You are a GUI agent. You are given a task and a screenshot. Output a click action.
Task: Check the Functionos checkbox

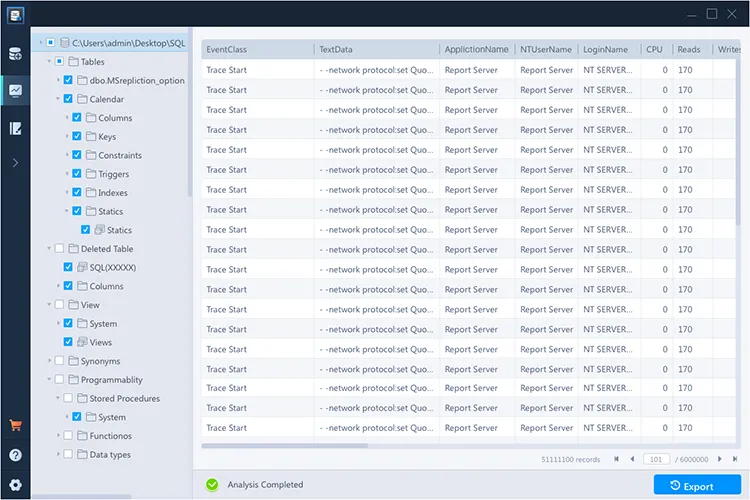point(68,435)
